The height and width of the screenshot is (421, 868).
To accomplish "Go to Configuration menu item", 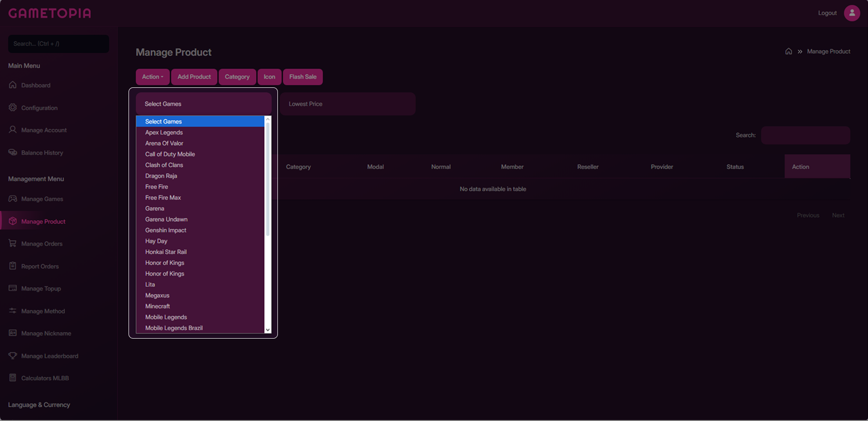I will (x=39, y=108).
